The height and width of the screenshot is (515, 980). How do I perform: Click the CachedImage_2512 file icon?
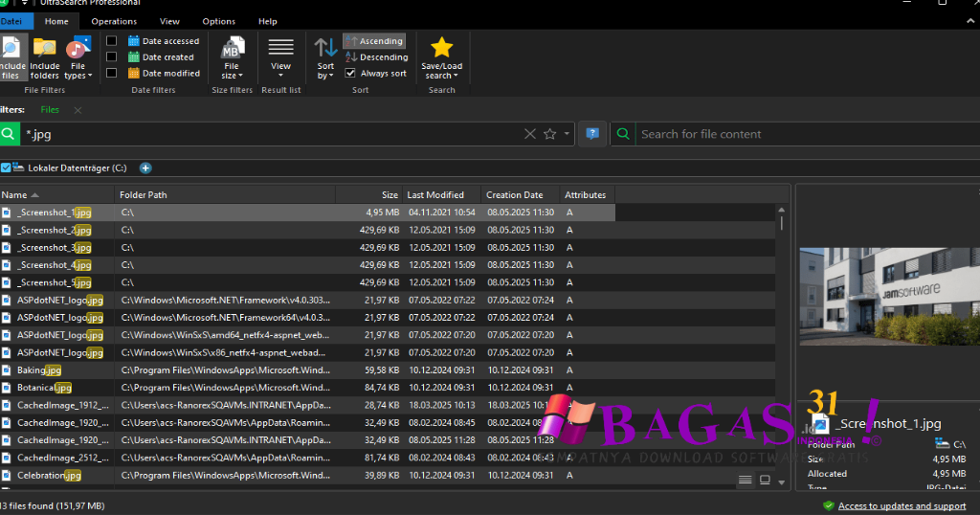coord(7,458)
